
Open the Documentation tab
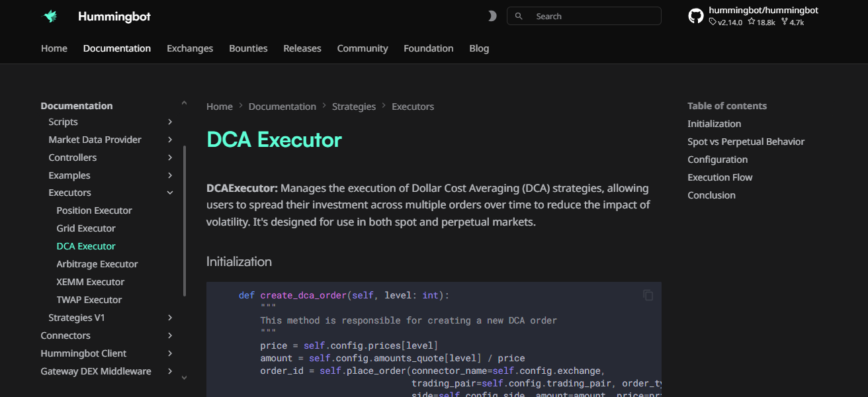point(117,48)
